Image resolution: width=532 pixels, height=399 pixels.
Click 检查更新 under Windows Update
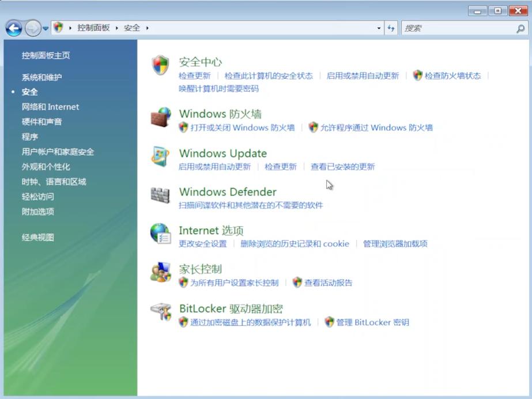(281, 167)
